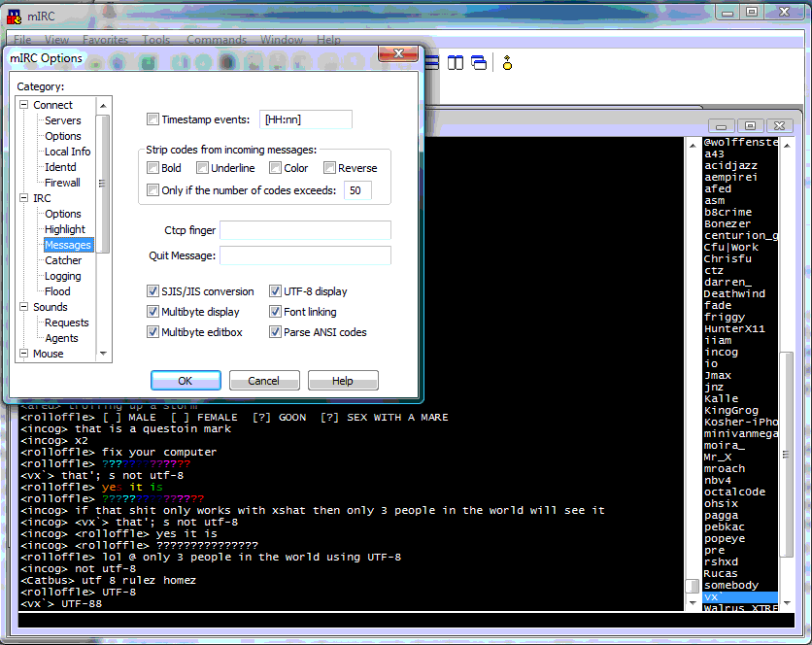Enable 'Only if the number of codes exceeds'
This screenshot has height=645, width=812.
[152, 190]
